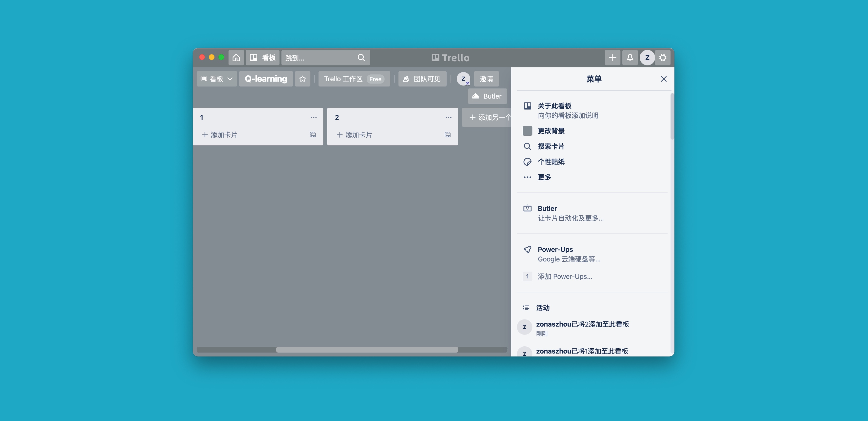Click the activity list icon
This screenshot has height=421, width=868.
[x=526, y=308]
